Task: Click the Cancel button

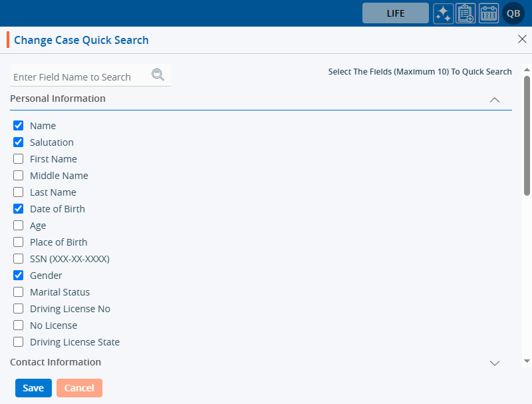Action: (x=79, y=388)
